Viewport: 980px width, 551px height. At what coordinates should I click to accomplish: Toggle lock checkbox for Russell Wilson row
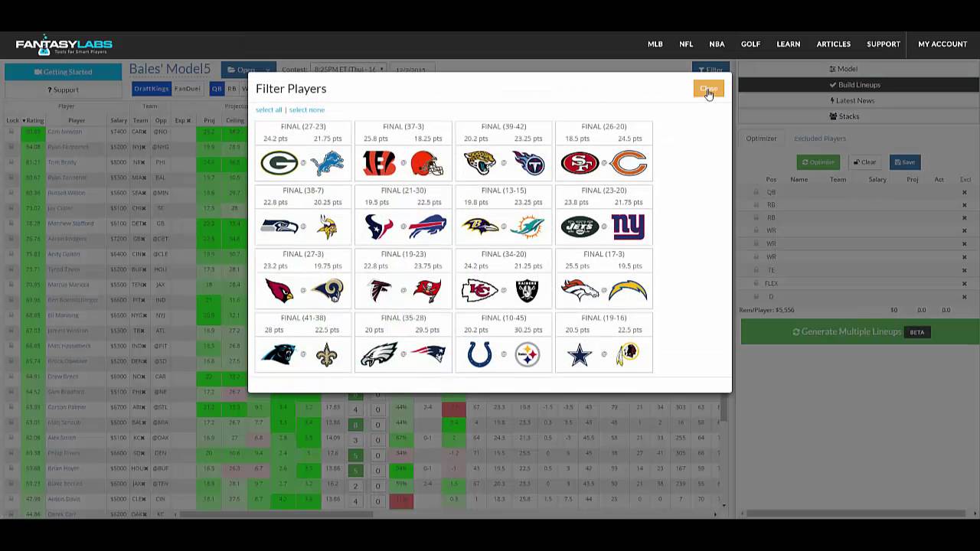point(11,193)
